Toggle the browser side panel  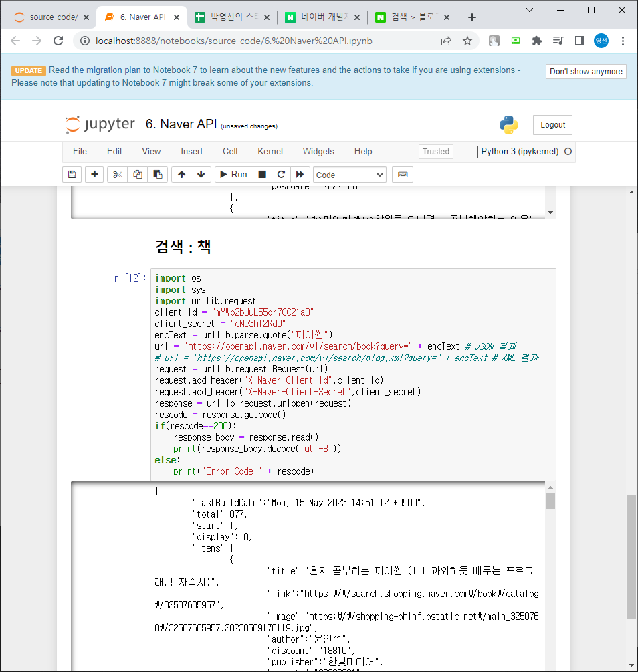(580, 41)
